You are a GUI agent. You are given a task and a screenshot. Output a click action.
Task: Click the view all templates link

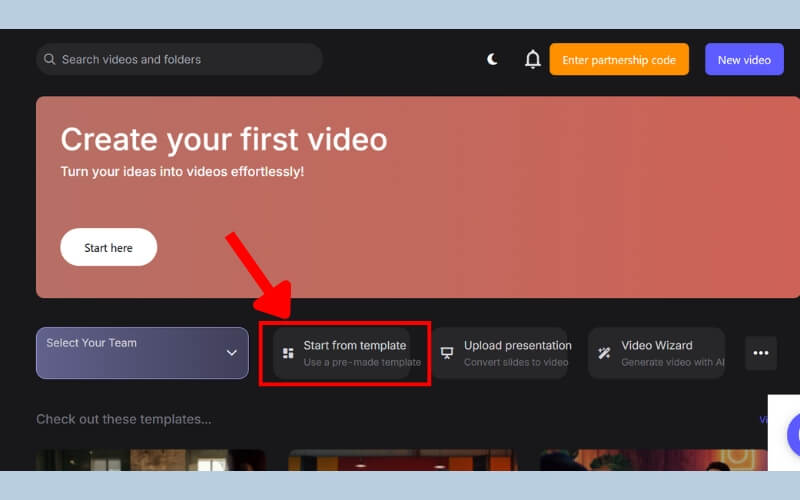(x=763, y=420)
